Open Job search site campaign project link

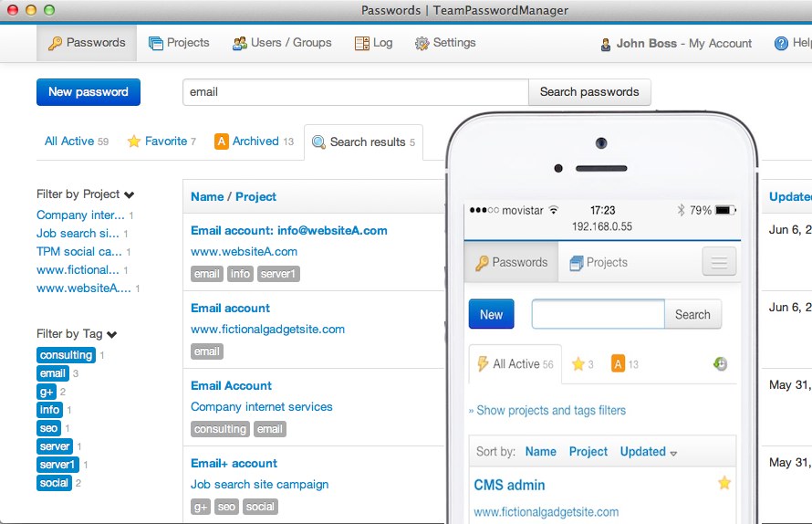pos(259,485)
